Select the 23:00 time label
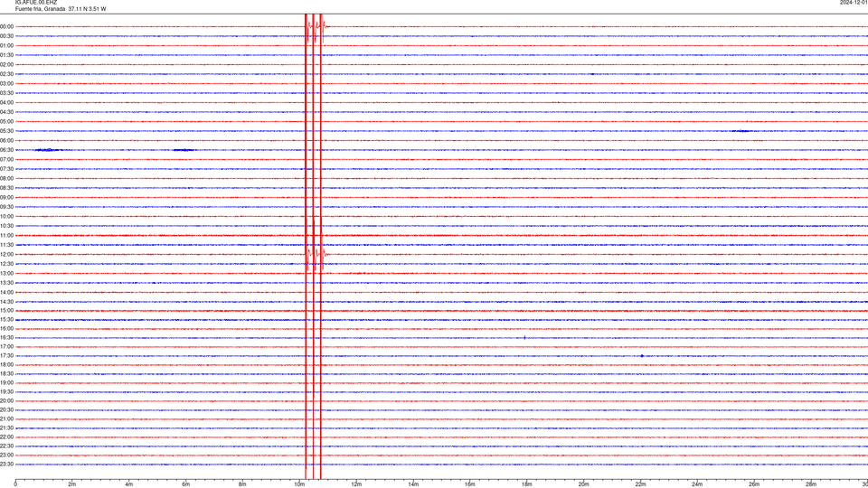 point(6,455)
